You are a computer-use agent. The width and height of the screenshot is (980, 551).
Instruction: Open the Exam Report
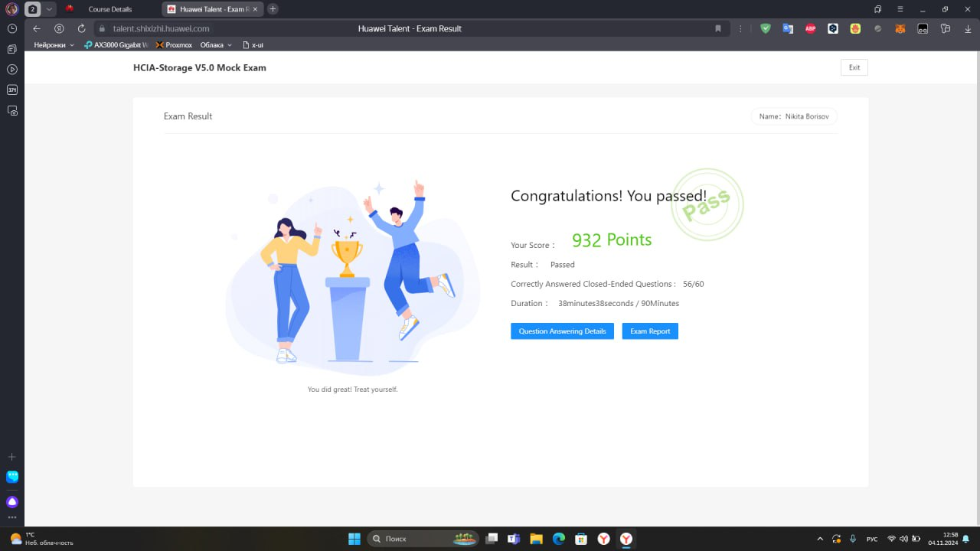pos(650,331)
